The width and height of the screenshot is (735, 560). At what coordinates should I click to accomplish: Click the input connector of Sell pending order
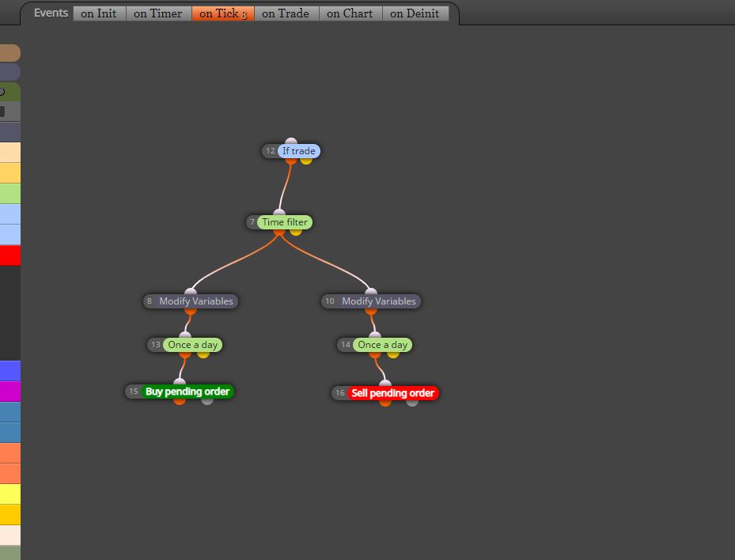coord(385,383)
